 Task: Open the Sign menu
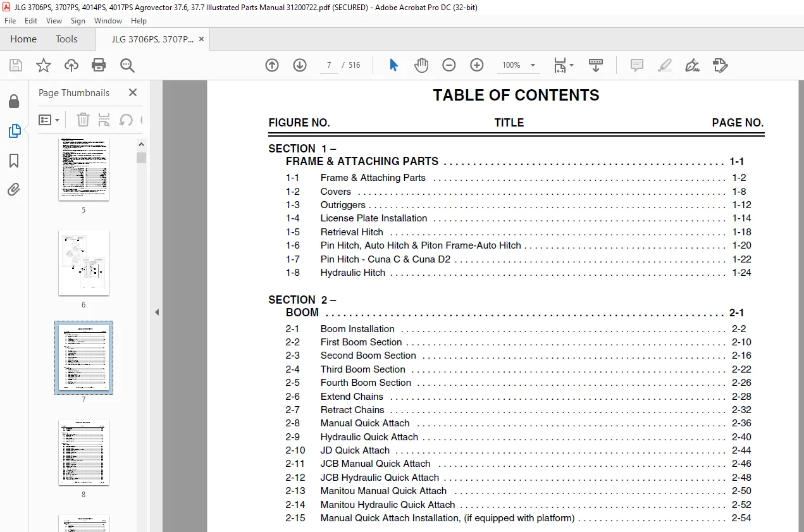tap(78, 21)
